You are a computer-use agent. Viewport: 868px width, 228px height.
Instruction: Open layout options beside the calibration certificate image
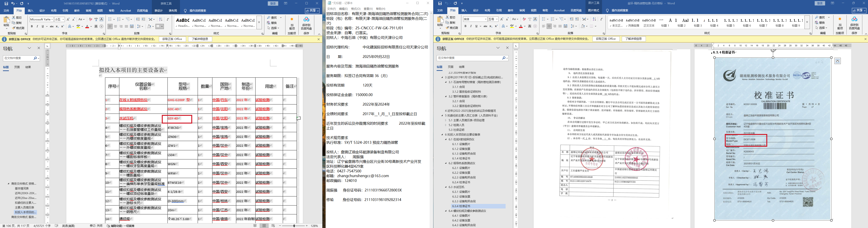click(838, 61)
